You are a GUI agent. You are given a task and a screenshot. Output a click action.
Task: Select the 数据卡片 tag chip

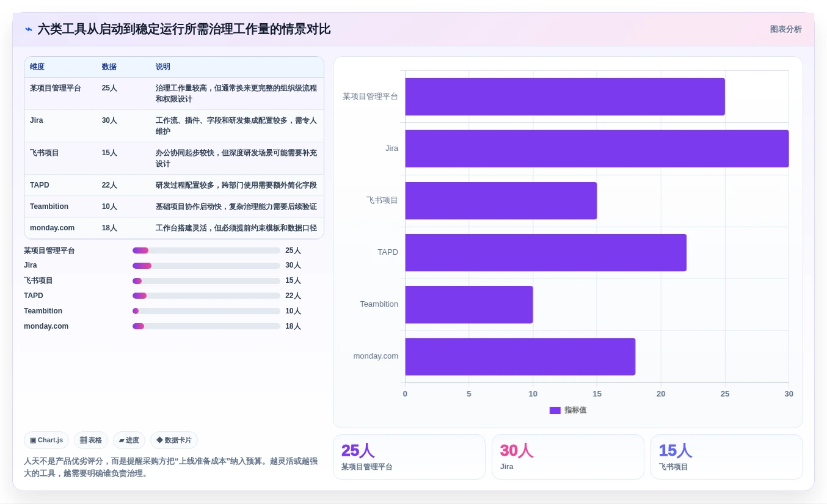174,440
